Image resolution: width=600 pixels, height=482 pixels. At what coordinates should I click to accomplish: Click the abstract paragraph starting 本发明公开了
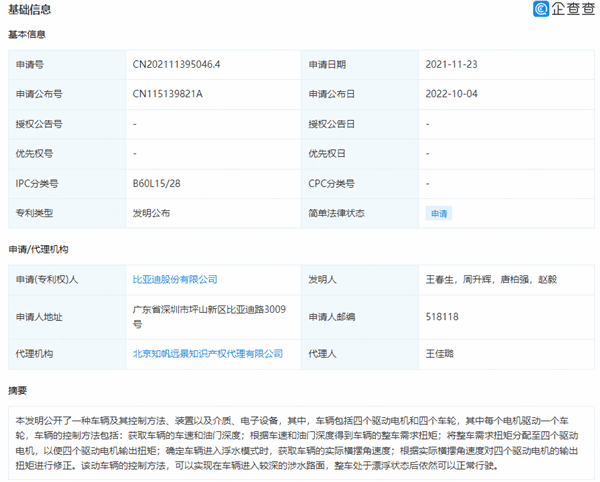297,443
